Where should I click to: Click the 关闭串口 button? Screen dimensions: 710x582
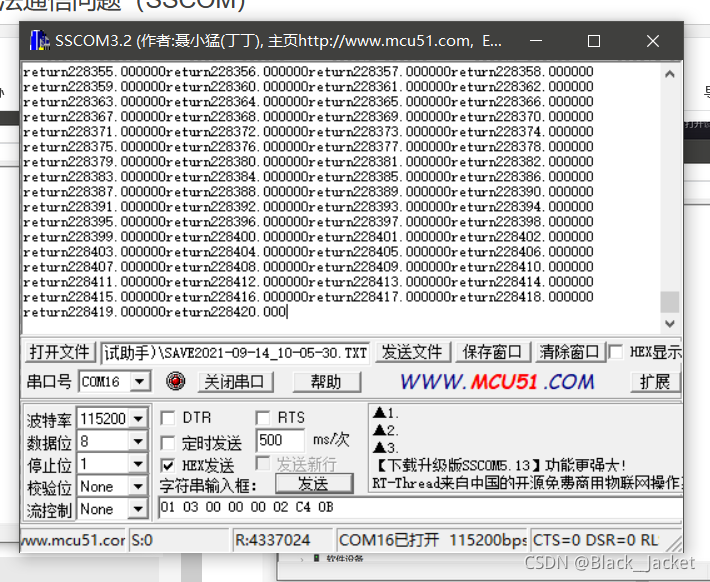point(235,382)
